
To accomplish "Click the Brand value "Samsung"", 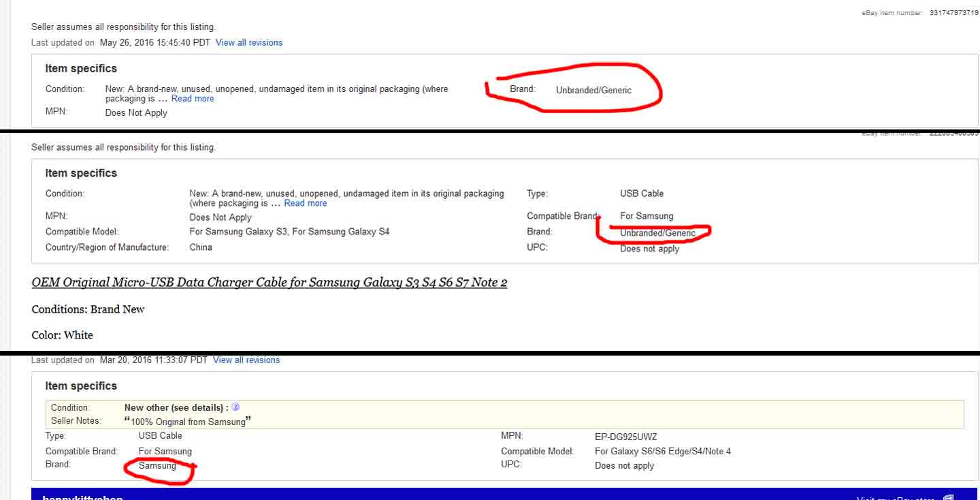I will (157, 466).
